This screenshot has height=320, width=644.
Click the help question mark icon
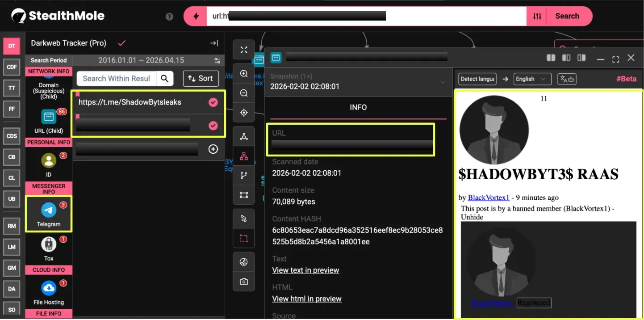point(169,17)
